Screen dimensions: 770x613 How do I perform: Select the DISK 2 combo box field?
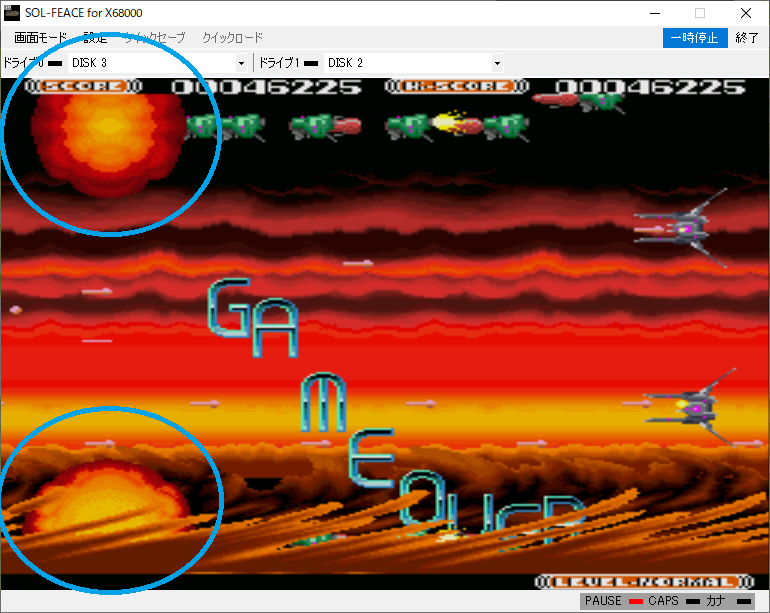tap(413, 63)
